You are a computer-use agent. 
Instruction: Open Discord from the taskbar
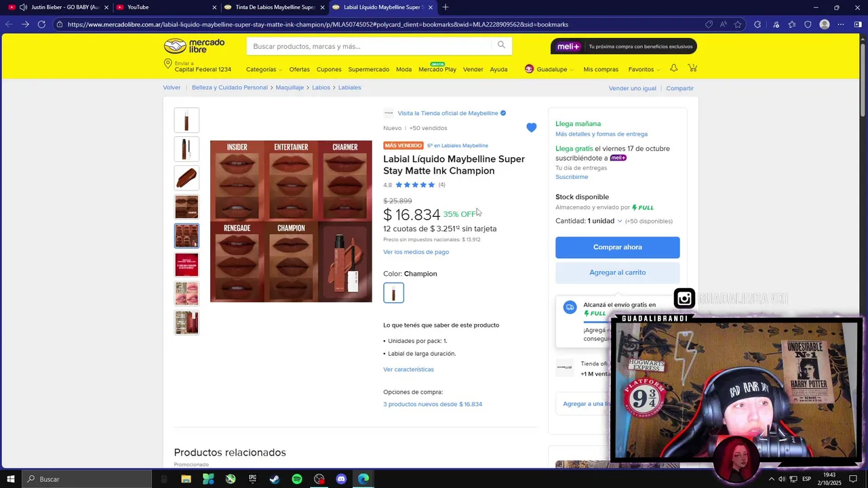tap(341, 479)
